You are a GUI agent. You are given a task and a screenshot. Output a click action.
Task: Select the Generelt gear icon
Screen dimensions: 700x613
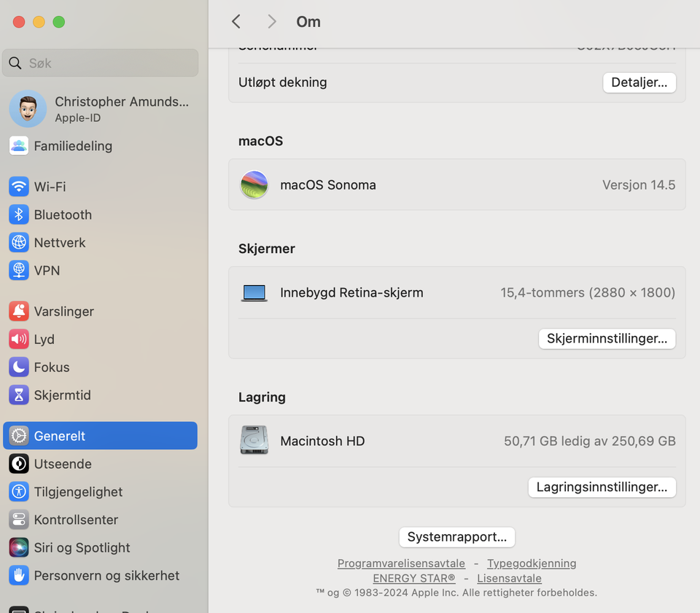pos(19,435)
